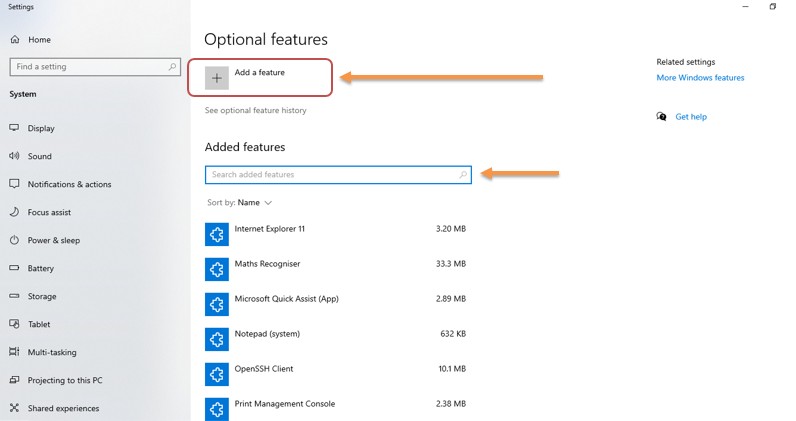Select the Internet Explorer 11 name

[270, 229]
